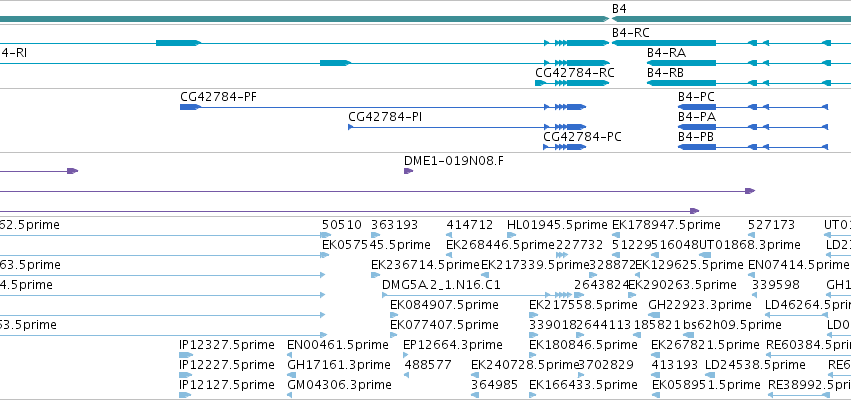851x400 pixels.
Task: Click the EK180846.5prime EST label
Action: [x=583, y=345]
